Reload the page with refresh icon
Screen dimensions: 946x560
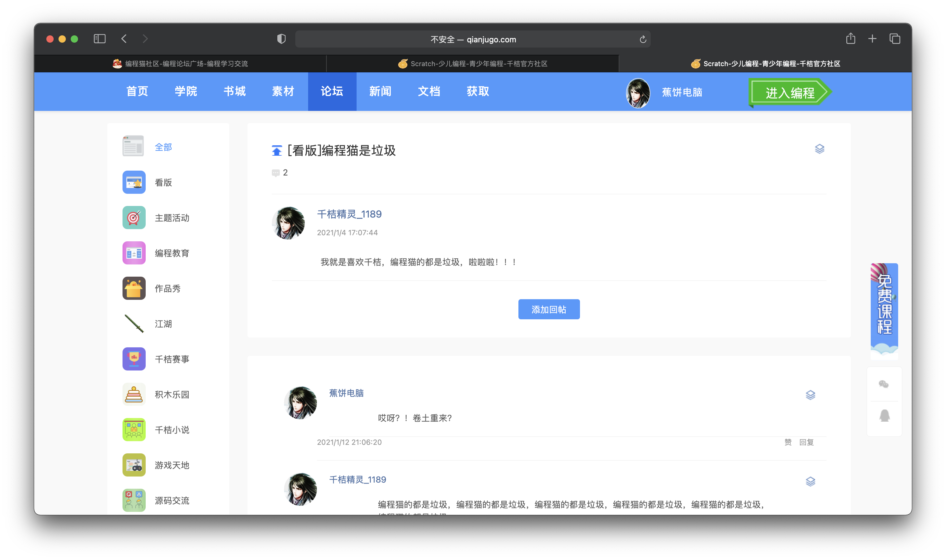tap(643, 39)
